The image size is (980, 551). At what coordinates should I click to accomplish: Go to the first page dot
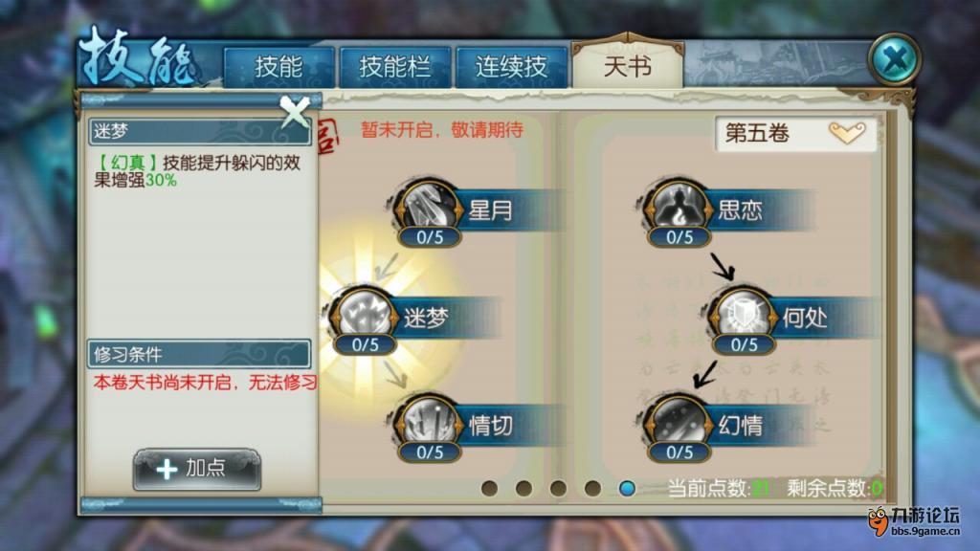[x=490, y=488]
